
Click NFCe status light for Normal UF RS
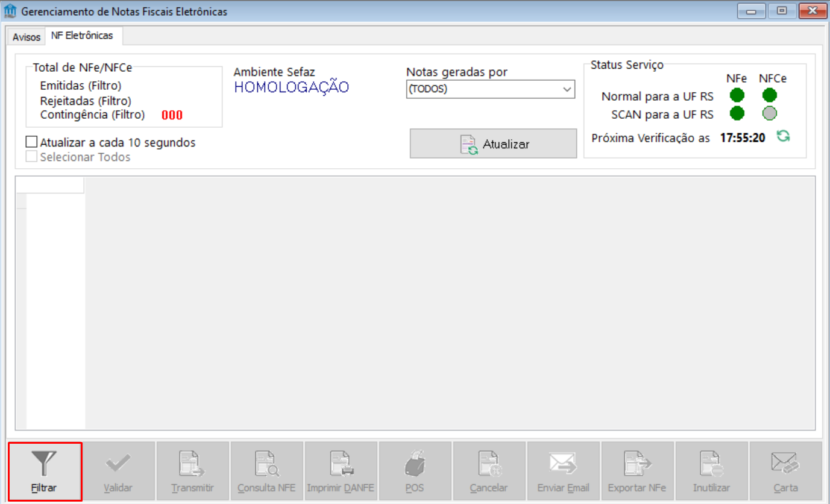click(770, 95)
